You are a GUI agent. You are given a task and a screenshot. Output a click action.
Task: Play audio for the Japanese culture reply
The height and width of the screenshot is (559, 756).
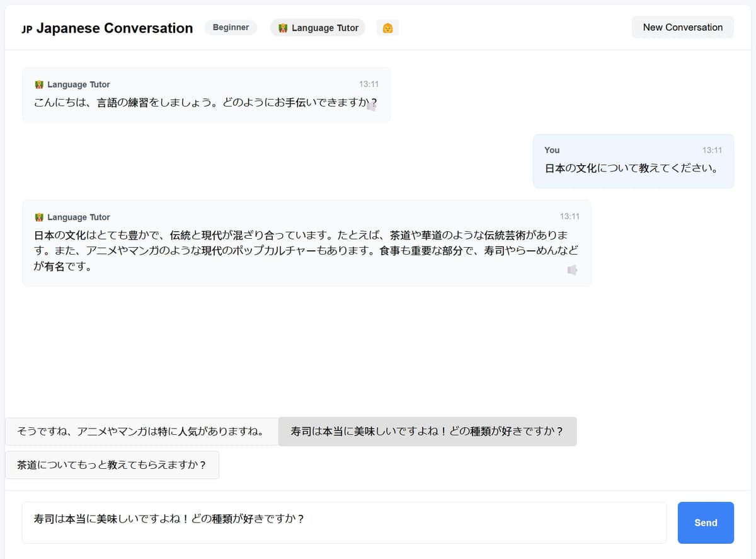coord(572,270)
